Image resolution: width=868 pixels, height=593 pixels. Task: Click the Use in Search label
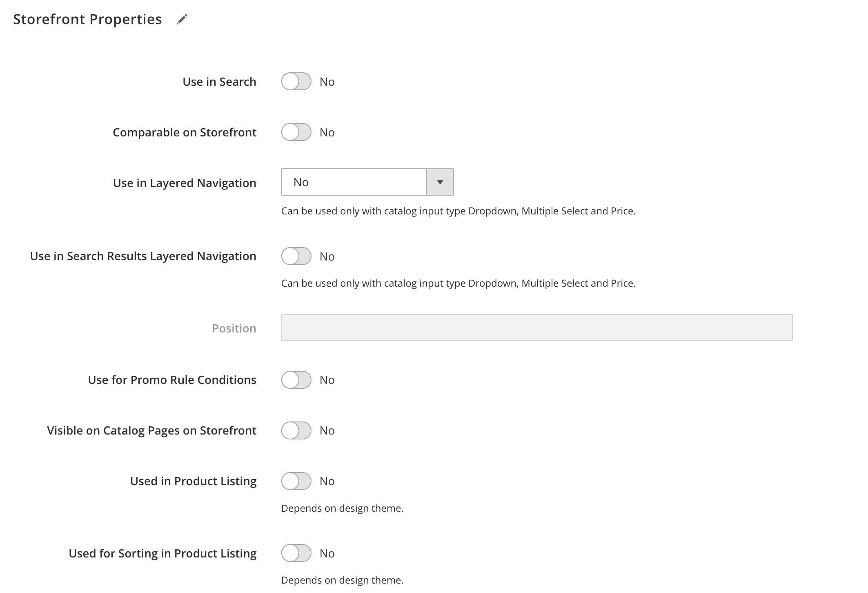[219, 82]
